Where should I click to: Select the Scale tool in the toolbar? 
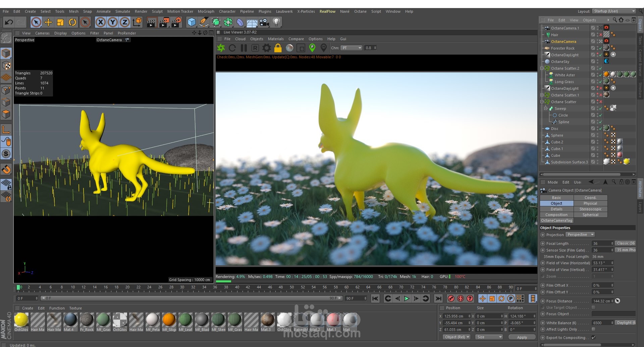pos(60,22)
